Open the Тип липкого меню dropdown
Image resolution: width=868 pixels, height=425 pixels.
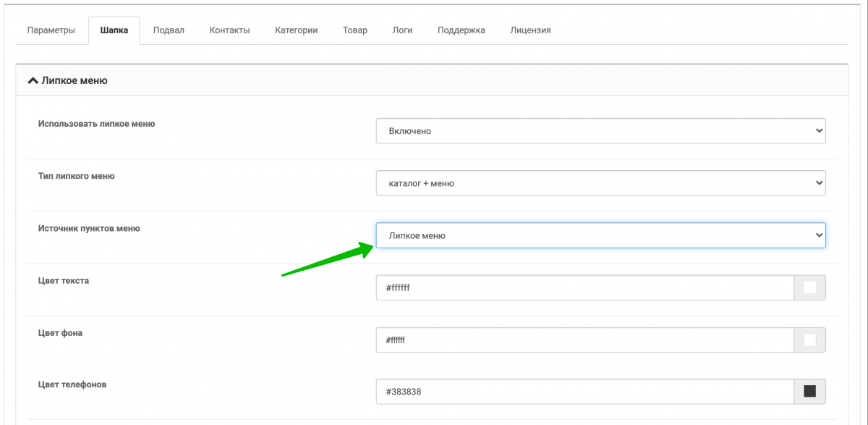point(600,183)
